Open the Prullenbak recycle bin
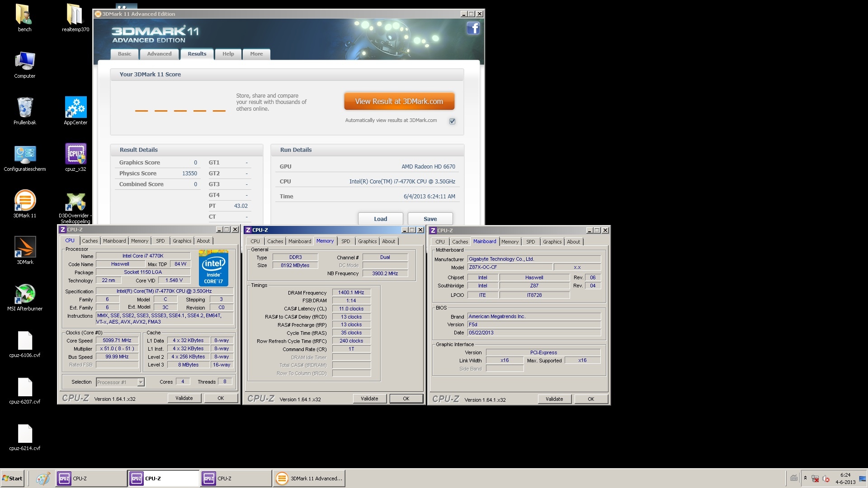 click(x=25, y=108)
